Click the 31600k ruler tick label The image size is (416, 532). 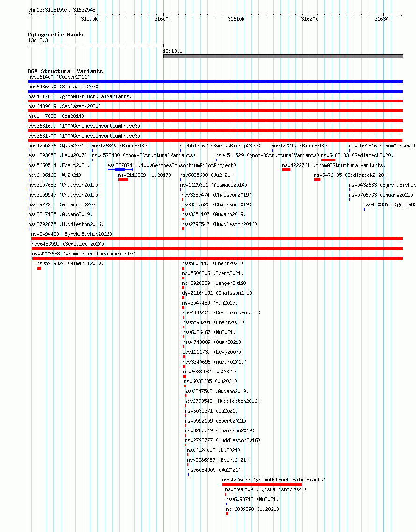(x=163, y=19)
